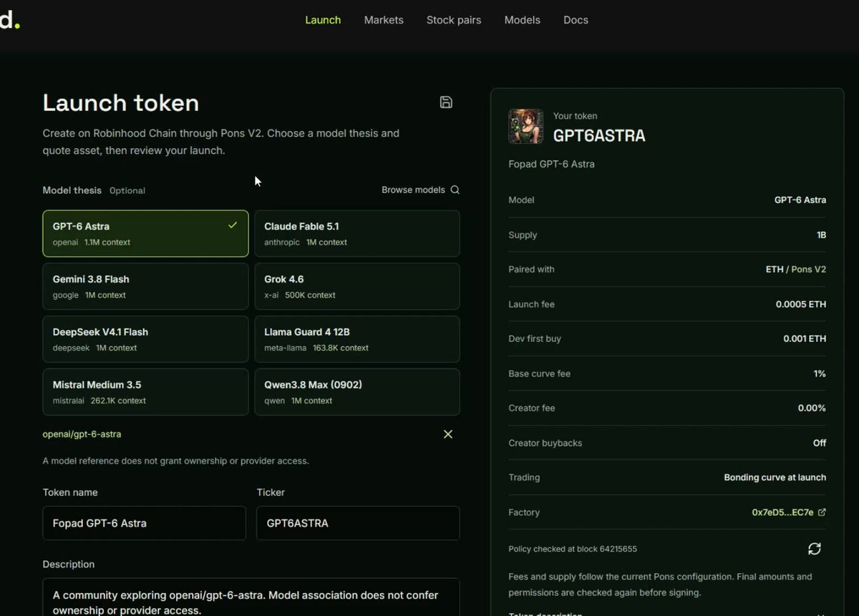Select the Mistral Medium 3.5 card
This screenshot has width=859, height=616.
click(x=145, y=392)
